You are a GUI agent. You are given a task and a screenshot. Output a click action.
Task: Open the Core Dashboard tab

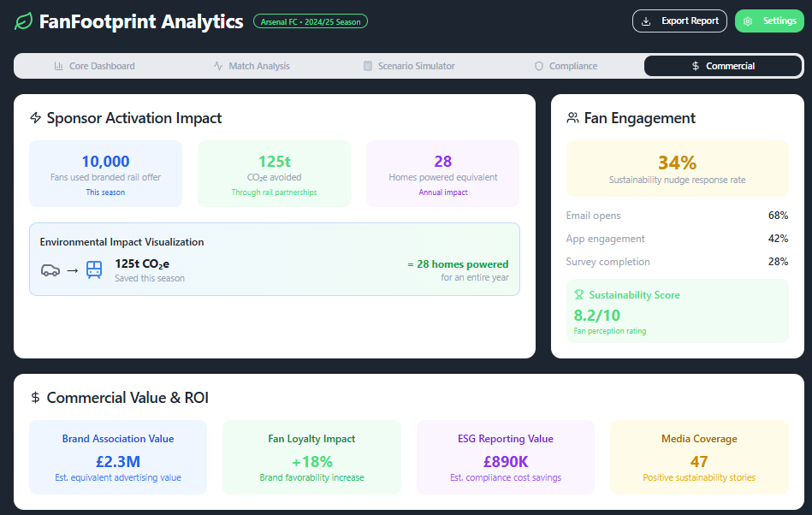click(94, 66)
